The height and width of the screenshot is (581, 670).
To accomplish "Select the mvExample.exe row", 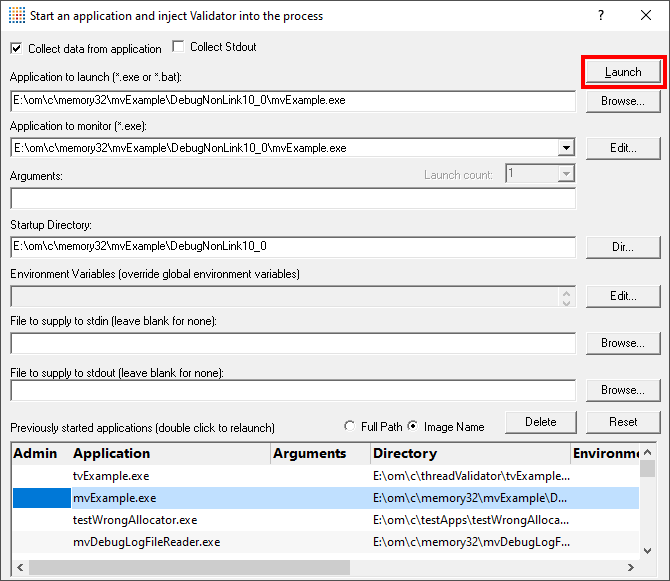I will coord(326,498).
